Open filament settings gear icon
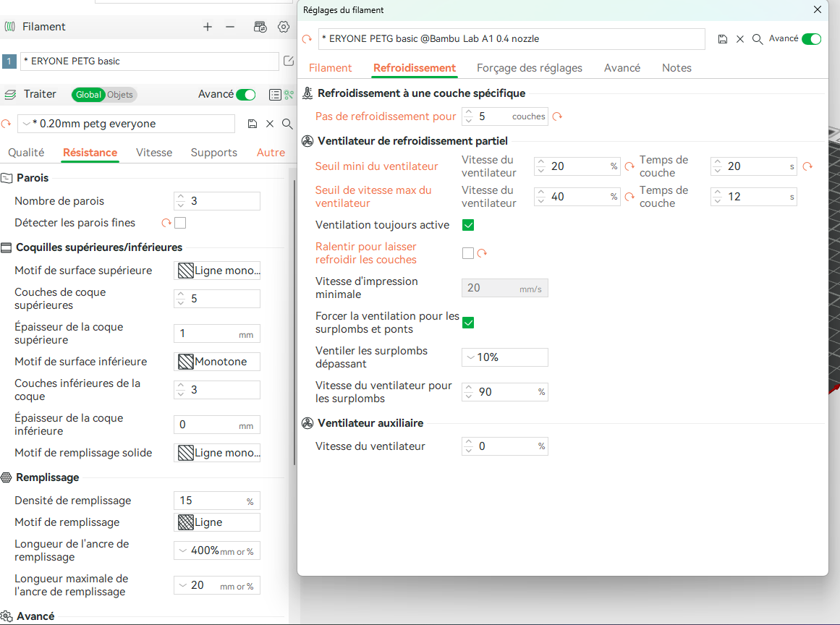Image resolution: width=840 pixels, height=625 pixels. point(284,27)
